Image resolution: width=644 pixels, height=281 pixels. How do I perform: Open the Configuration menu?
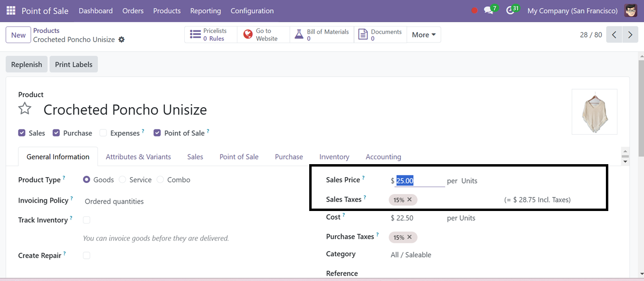click(x=252, y=11)
